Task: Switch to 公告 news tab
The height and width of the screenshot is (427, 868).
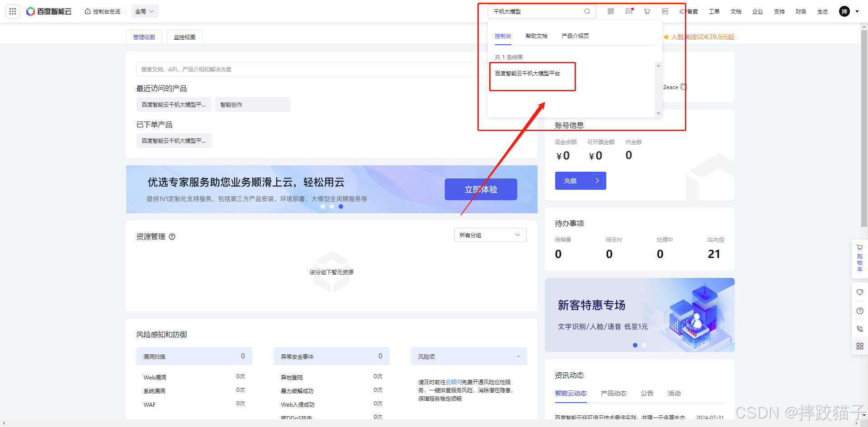Action: [647, 393]
